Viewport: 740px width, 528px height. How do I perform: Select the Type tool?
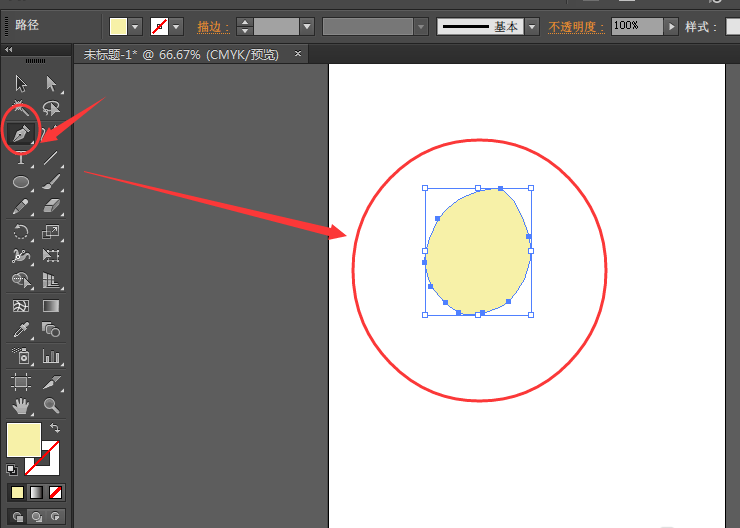pos(21,158)
